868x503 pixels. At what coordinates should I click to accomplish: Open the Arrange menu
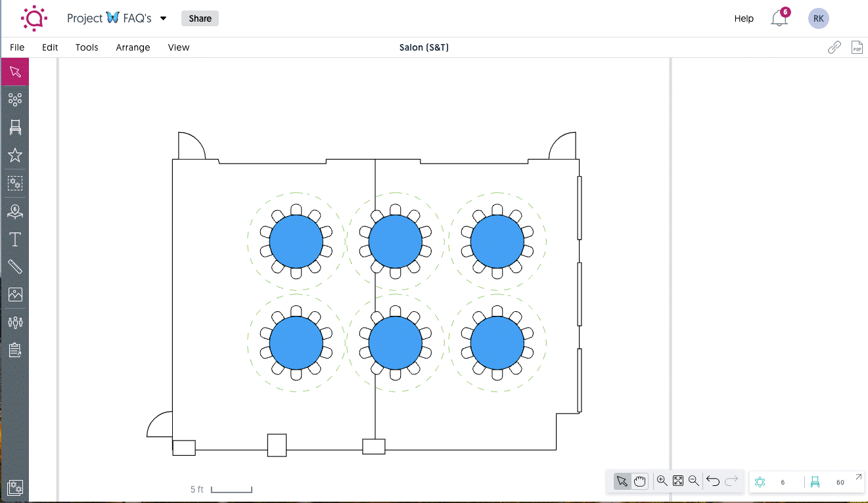click(x=133, y=47)
